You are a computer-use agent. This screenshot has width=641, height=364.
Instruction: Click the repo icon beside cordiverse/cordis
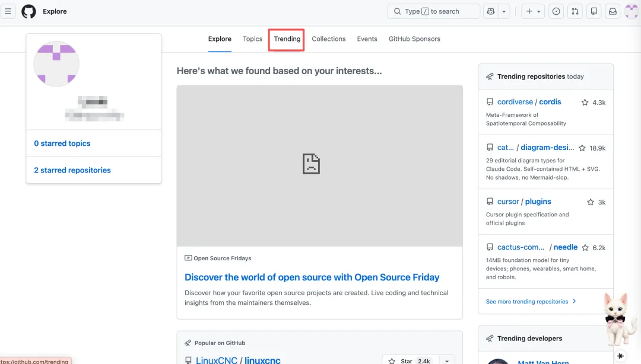tap(490, 102)
